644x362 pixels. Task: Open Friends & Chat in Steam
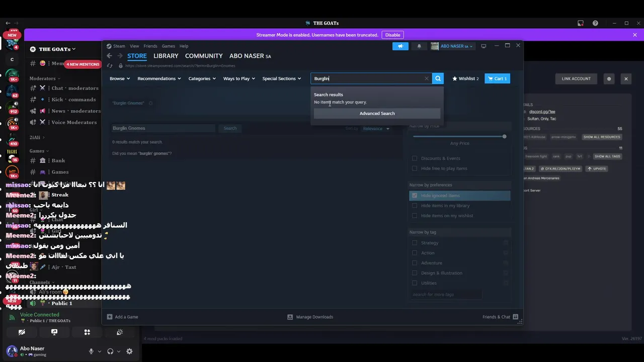(x=500, y=317)
